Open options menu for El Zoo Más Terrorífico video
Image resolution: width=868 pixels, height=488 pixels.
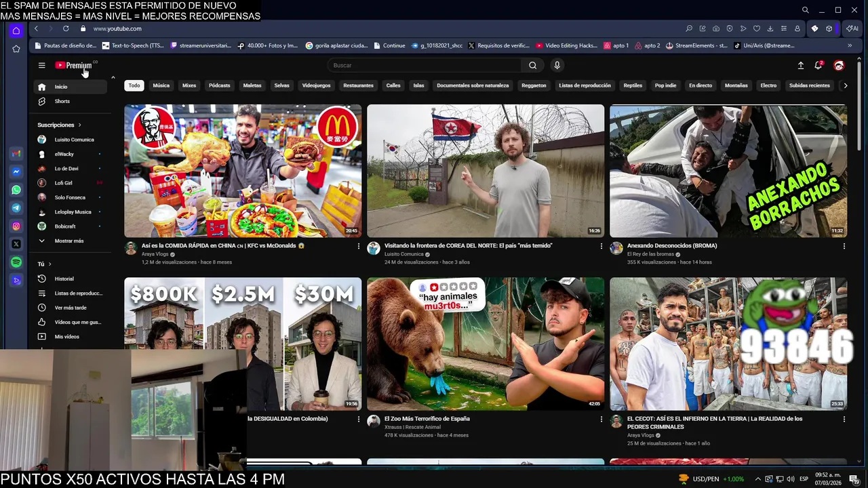[601, 420]
